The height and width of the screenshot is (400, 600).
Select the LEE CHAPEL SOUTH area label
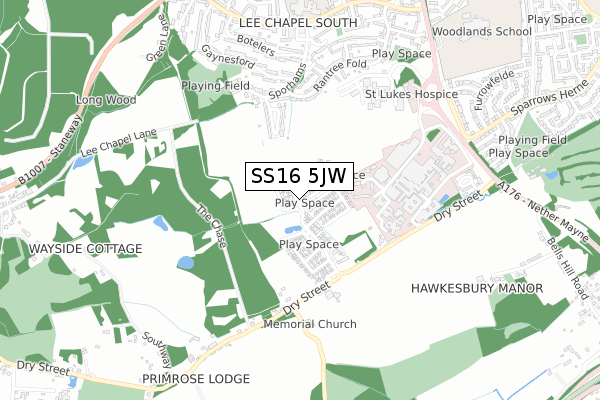click(x=298, y=23)
